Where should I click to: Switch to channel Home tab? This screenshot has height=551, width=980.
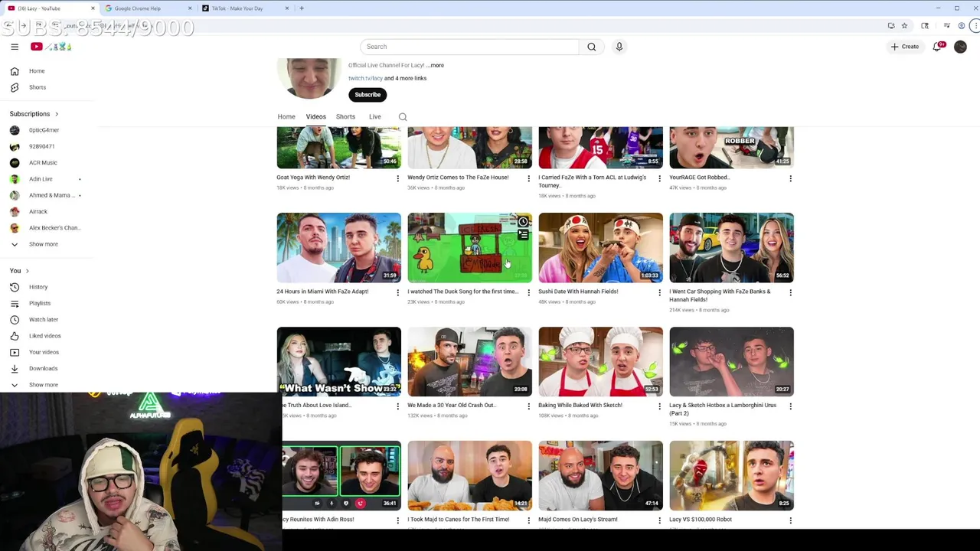[286, 117]
